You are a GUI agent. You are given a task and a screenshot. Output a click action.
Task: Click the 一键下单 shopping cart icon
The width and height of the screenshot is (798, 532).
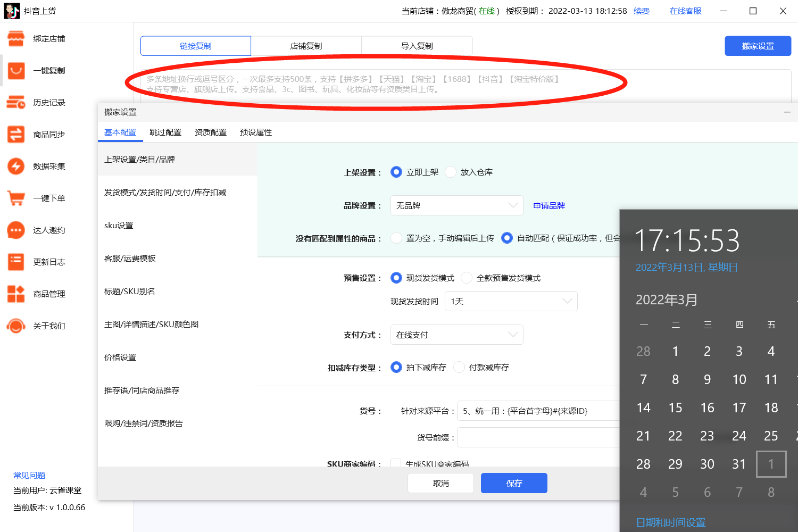pyautogui.click(x=16, y=198)
